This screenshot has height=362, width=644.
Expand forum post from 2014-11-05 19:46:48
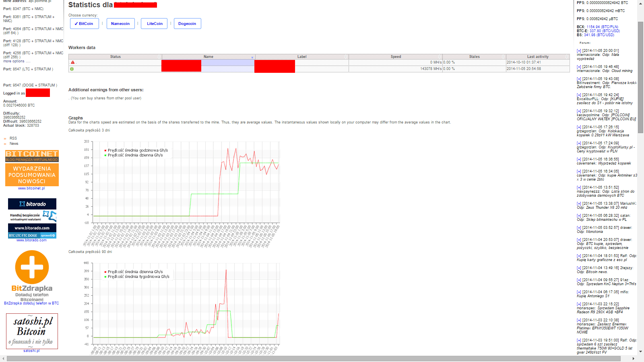(579, 67)
